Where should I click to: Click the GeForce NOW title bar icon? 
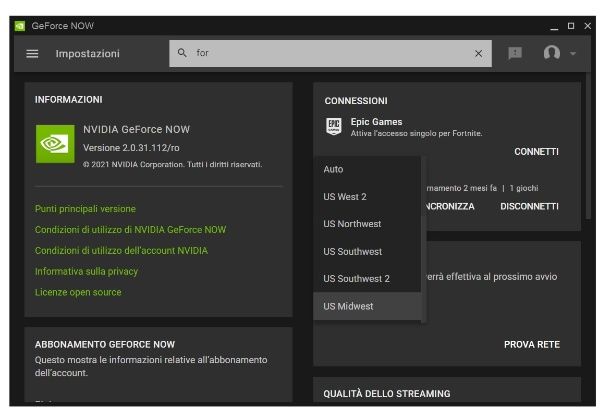tap(19, 26)
